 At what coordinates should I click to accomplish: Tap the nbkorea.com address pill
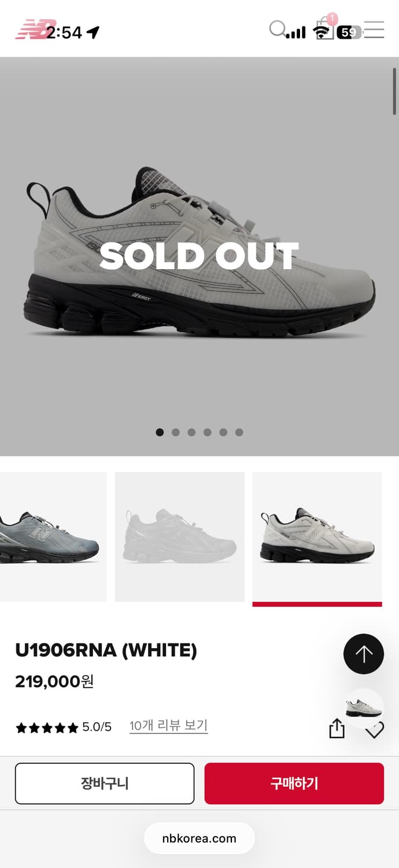(199, 838)
